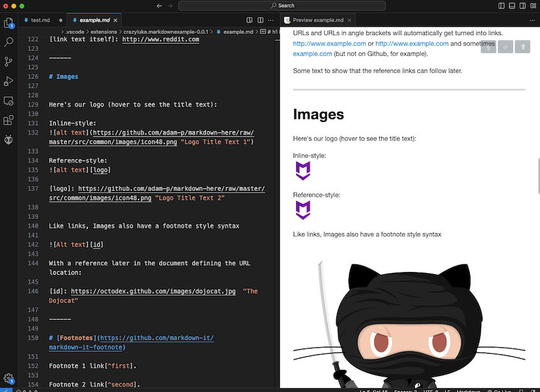This screenshot has width=540, height=392.
Task: Click the Images heading in preview
Action: click(x=319, y=114)
